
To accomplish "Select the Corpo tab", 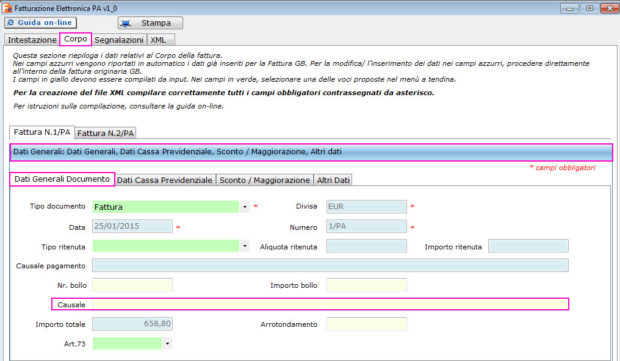I will click(x=76, y=39).
